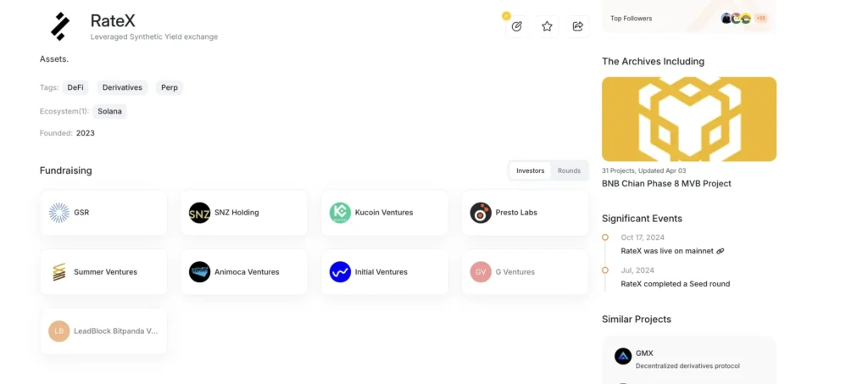The image size is (868, 384).
Task: Click 'Decentralized derivatives protocol' description
Action: coord(687,365)
